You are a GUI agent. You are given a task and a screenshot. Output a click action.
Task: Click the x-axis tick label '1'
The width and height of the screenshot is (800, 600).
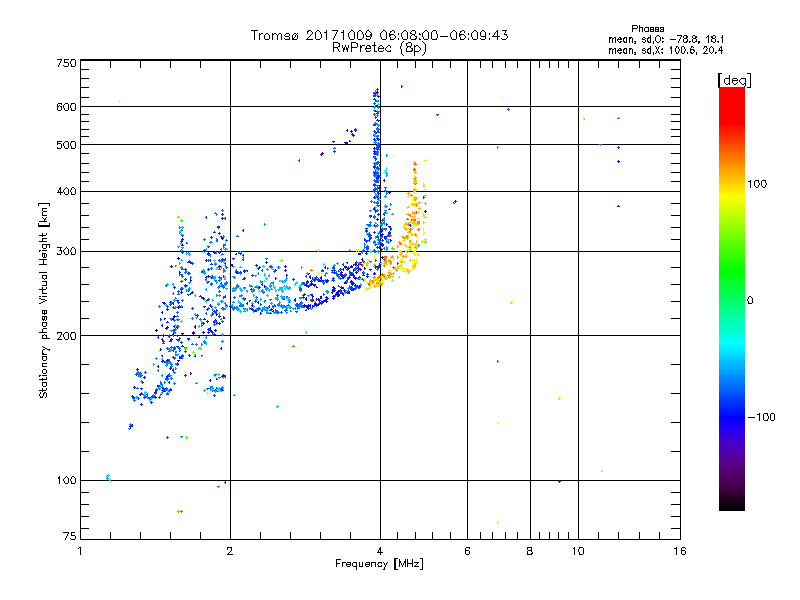click(x=80, y=551)
